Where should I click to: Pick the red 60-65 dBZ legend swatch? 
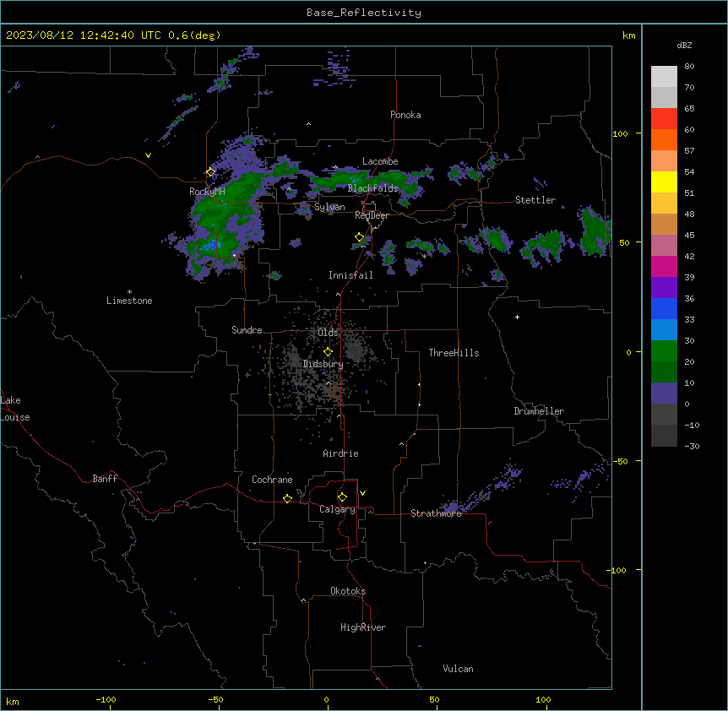[x=664, y=119]
